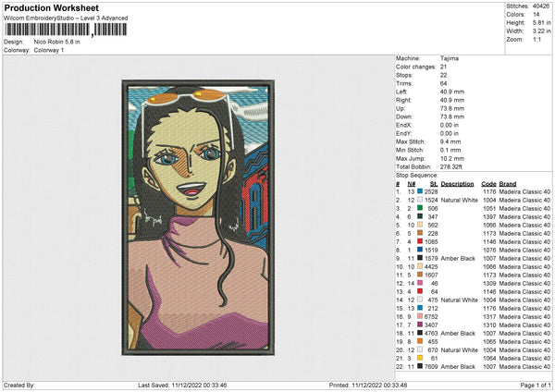Click the code 1397 in stop row 4
This screenshot has width=555, height=392.
489,217
